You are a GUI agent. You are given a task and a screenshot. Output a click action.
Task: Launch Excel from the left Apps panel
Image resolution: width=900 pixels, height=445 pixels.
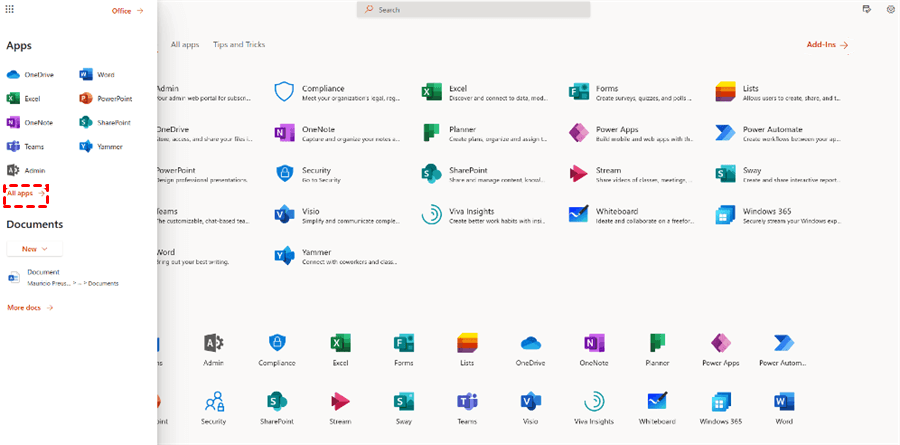click(x=24, y=99)
